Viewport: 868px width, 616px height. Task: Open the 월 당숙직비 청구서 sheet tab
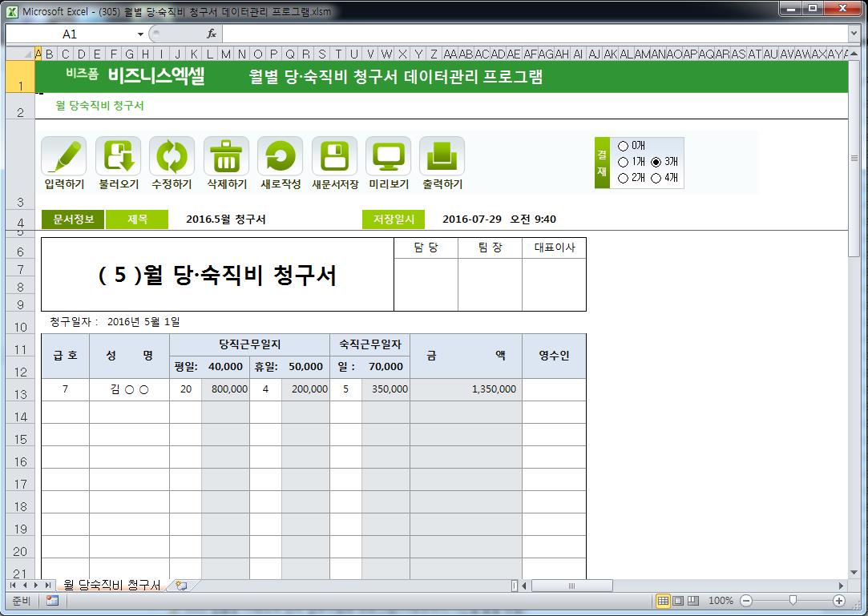pos(111,585)
